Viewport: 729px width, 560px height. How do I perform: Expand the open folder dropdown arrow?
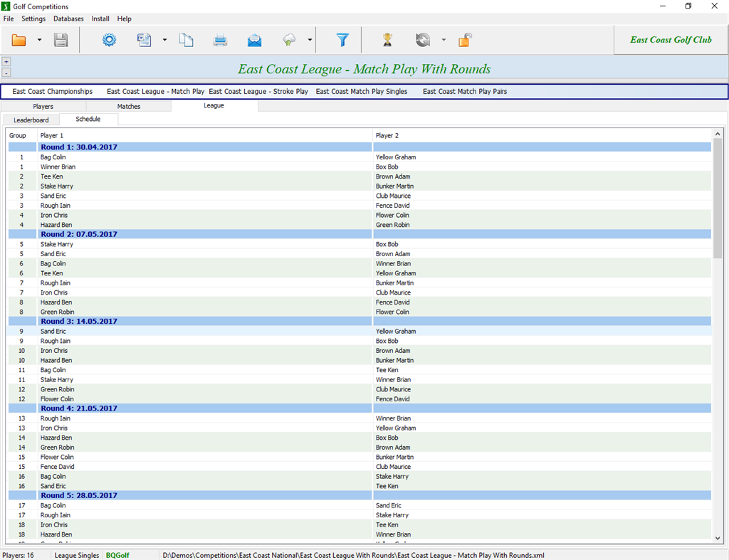pos(39,41)
